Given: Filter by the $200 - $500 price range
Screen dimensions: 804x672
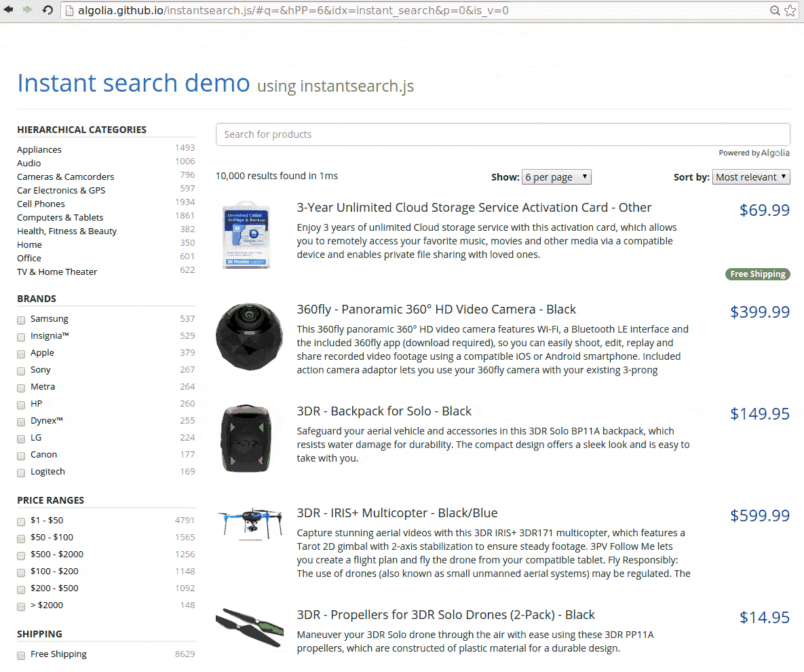Looking at the screenshot, I should point(21,589).
